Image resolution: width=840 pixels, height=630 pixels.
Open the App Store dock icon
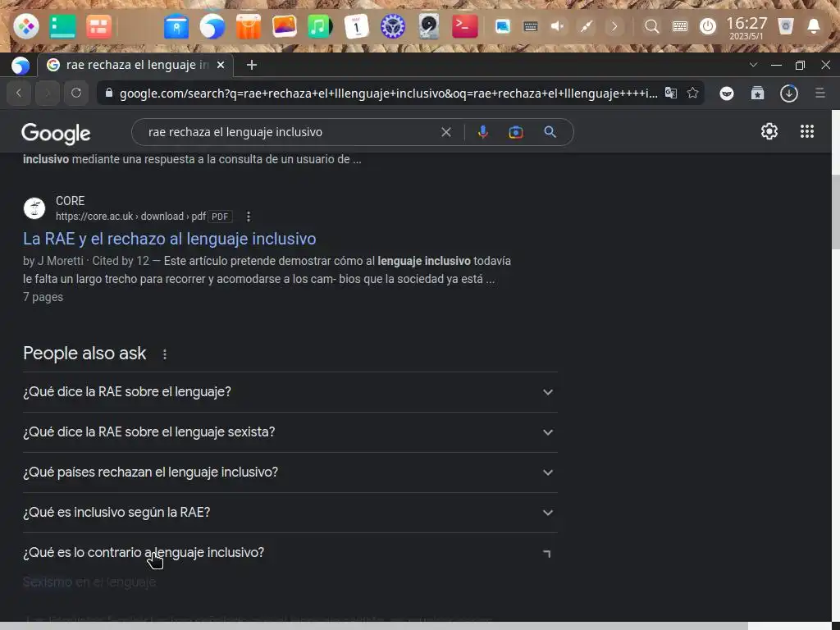(x=248, y=26)
